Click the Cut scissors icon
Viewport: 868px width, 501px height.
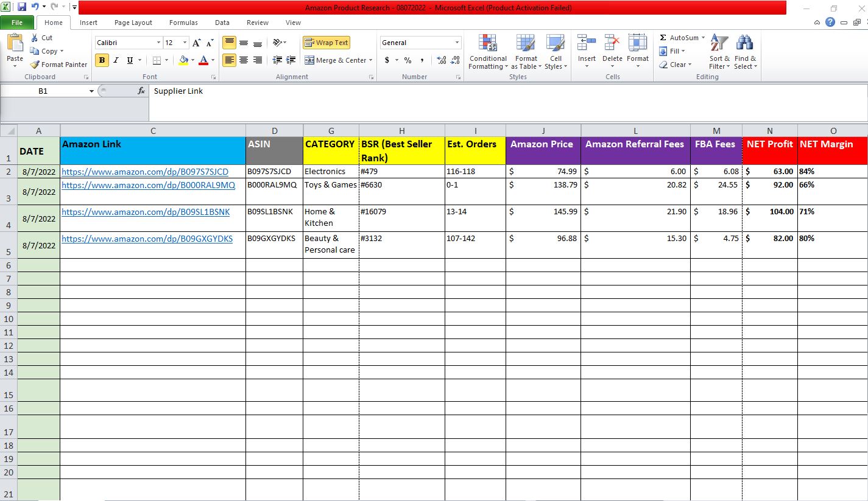click(x=35, y=38)
